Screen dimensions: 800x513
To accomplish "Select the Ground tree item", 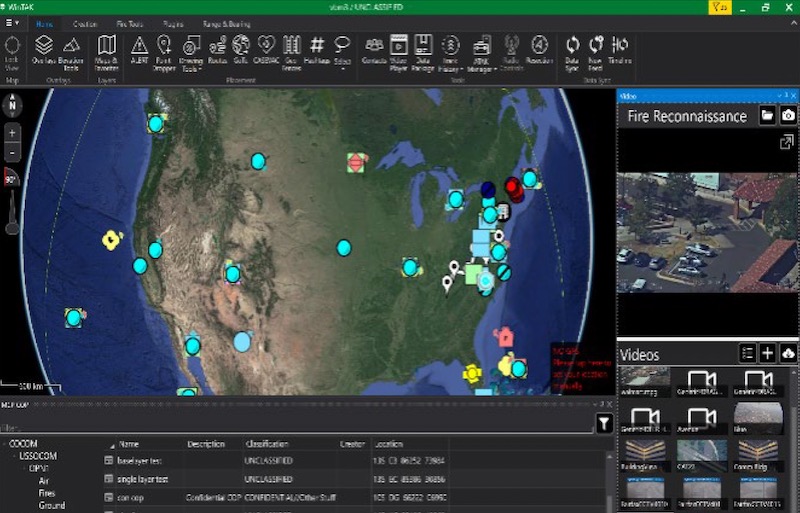I will tap(52, 505).
